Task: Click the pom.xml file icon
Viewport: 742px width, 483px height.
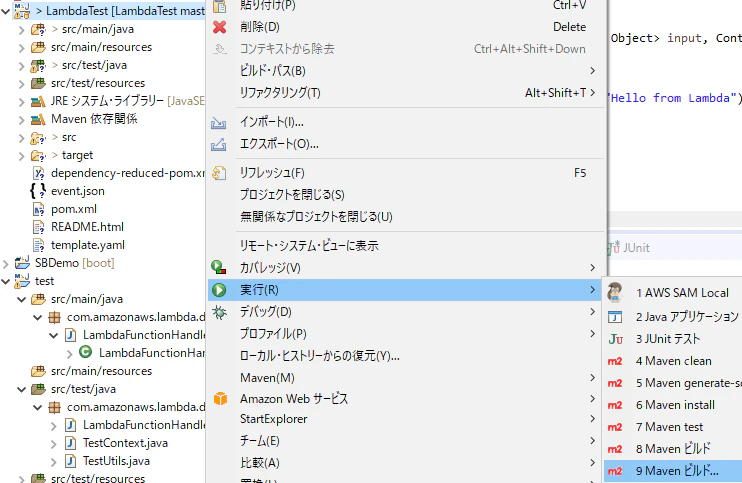Action: tap(38, 209)
